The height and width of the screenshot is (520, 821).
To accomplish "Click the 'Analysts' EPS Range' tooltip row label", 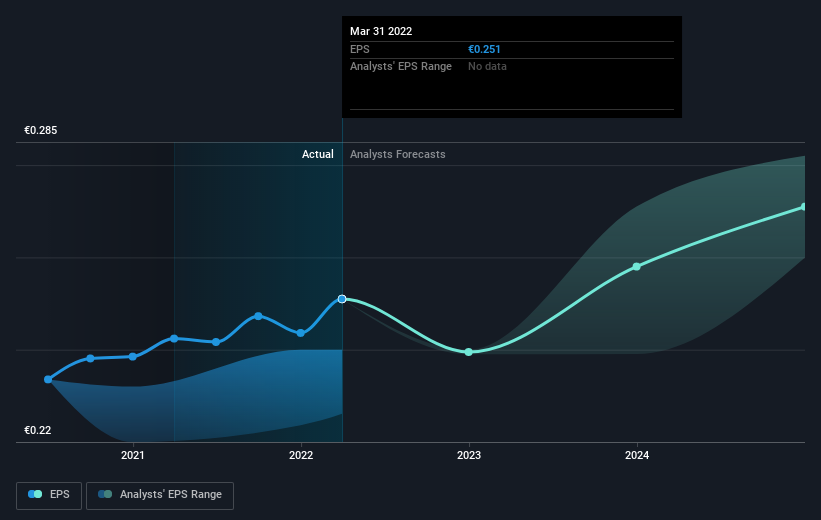I will click(401, 67).
